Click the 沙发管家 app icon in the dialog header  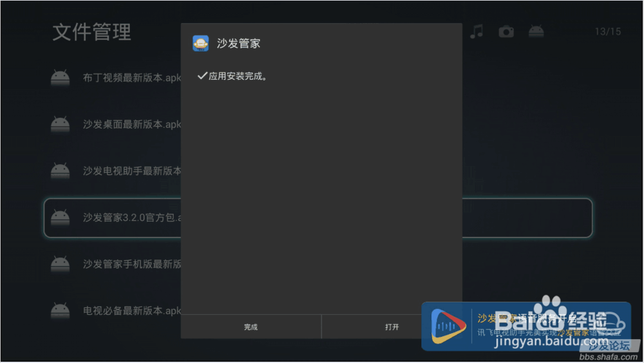[200, 43]
